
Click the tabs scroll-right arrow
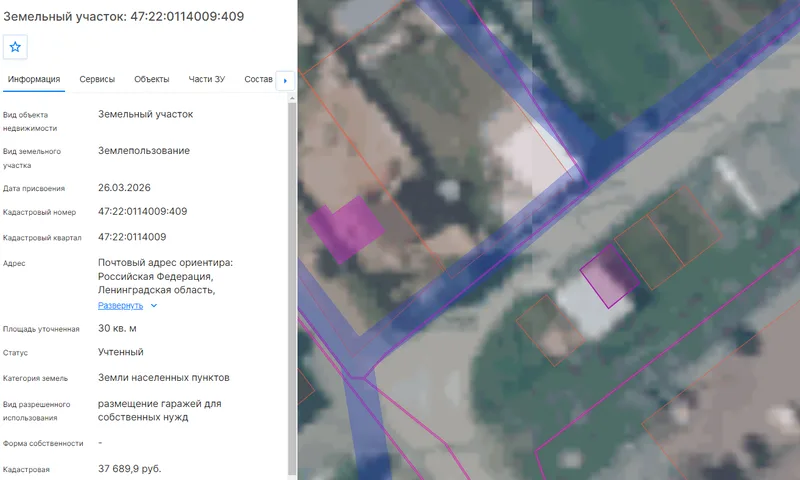click(x=285, y=80)
